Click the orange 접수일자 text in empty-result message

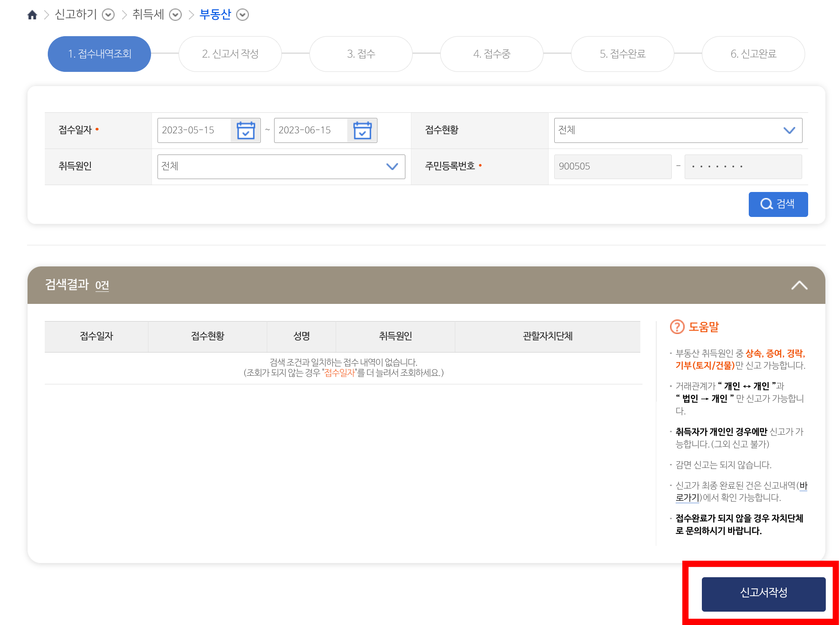[340, 373]
